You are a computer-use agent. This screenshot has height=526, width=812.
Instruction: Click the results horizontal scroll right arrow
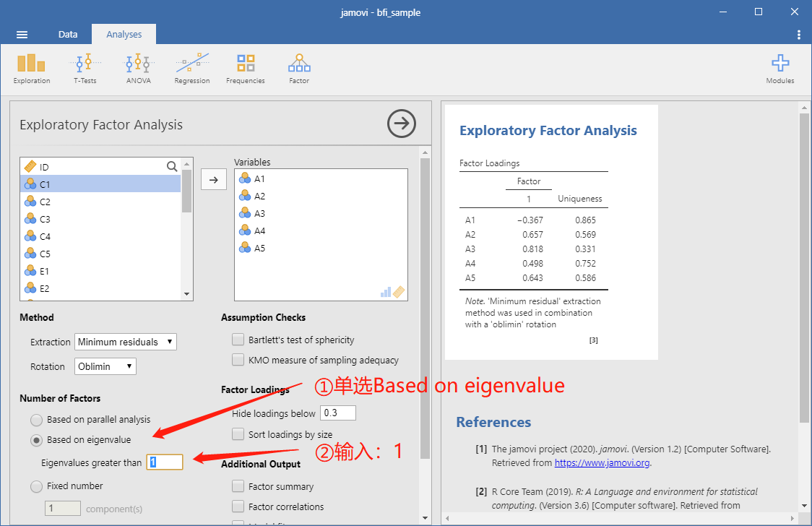(792, 518)
